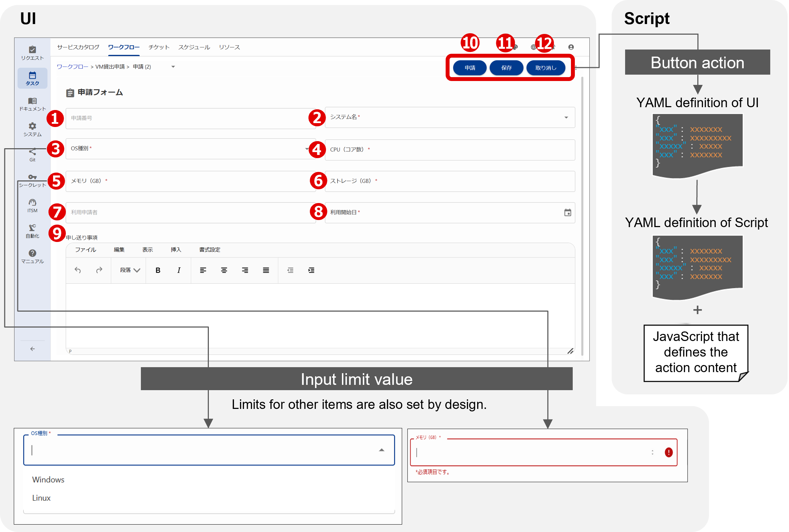Image resolution: width=789 pixels, height=532 pixels.
Task: Click the 申請 submit button
Action: (x=470, y=68)
